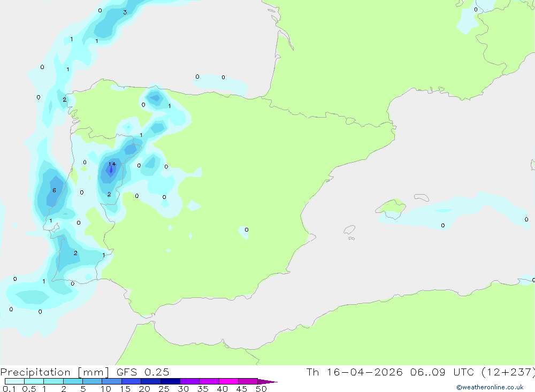The height and width of the screenshot is (392, 535).
Task: Click the 40–45 mm magenta legend swatch
Action: tap(228, 381)
